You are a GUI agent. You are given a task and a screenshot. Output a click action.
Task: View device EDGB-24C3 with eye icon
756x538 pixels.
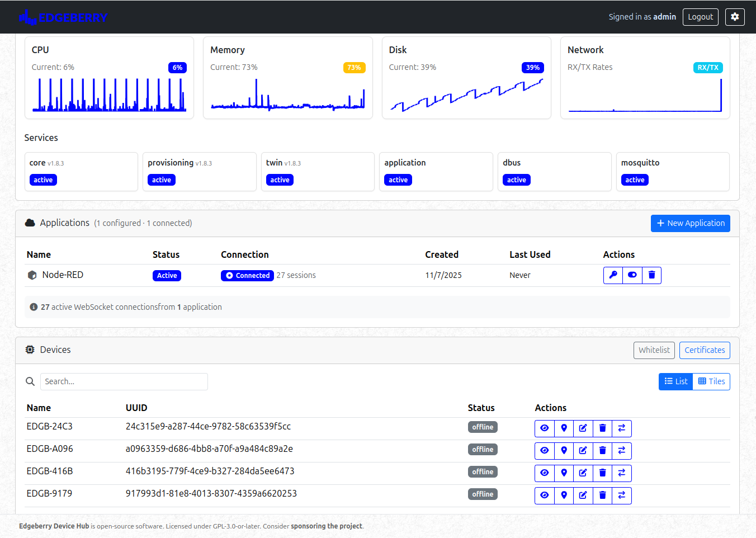(544, 428)
